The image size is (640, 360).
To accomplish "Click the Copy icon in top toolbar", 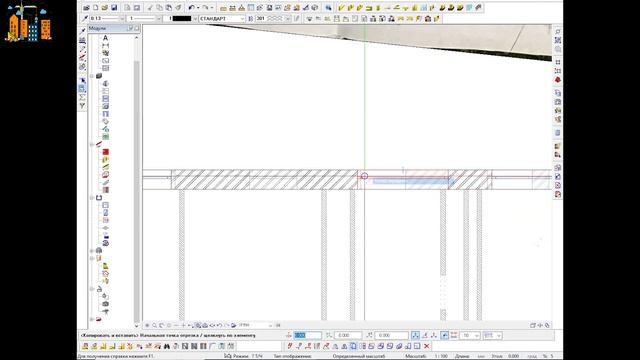I will 160,7.
